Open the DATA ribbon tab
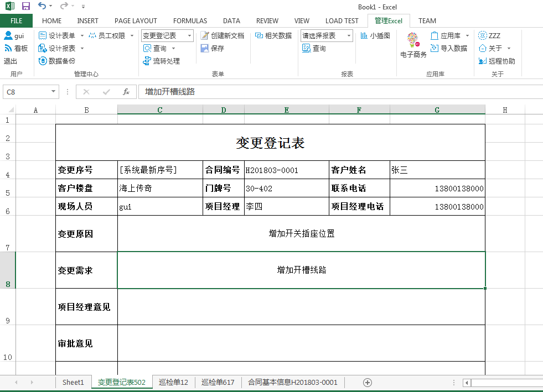The height and width of the screenshot is (392, 543). [x=232, y=21]
